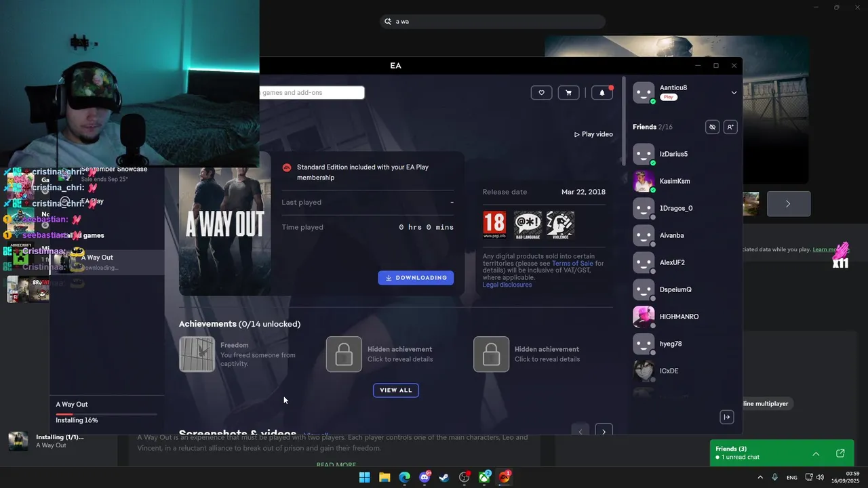
Task: Open EA app from taskbar
Action: 505,477
